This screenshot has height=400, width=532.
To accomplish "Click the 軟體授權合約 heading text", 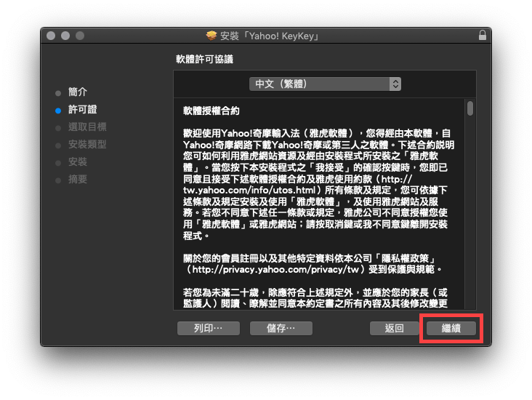I will pos(211,111).
